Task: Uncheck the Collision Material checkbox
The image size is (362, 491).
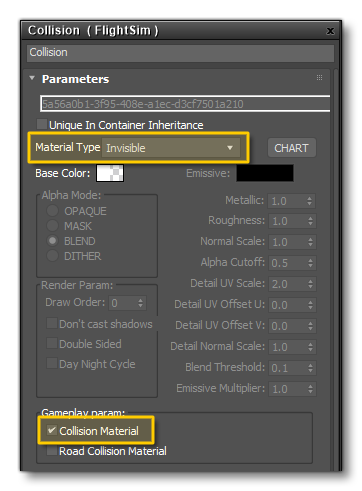Action: point(52,430)
